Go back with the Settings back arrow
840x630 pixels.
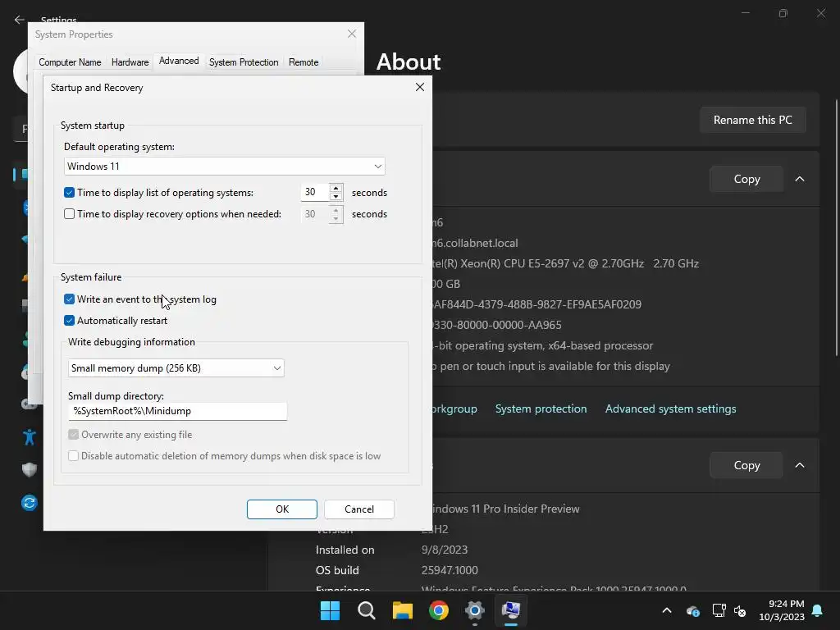[20, 20]
